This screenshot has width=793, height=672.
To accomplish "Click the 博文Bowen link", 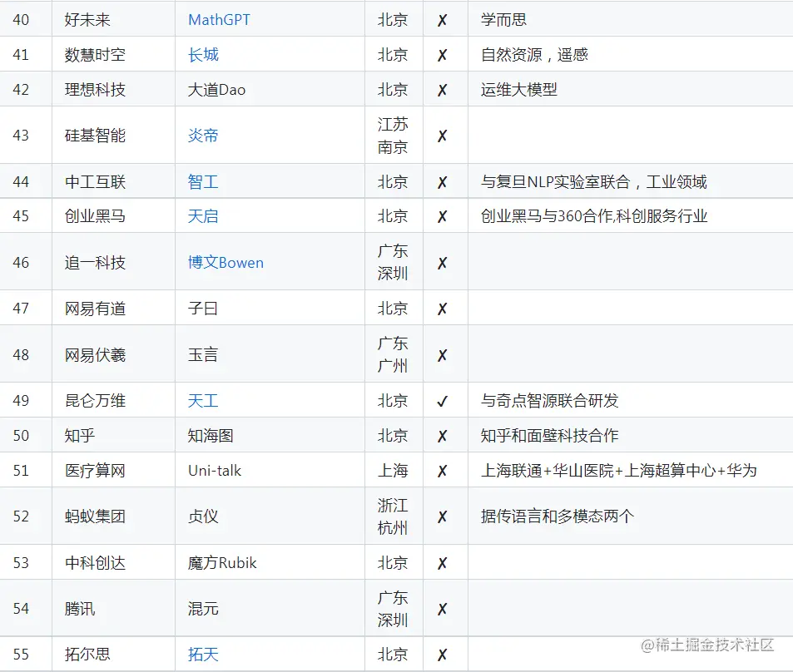I will point(226,261).
